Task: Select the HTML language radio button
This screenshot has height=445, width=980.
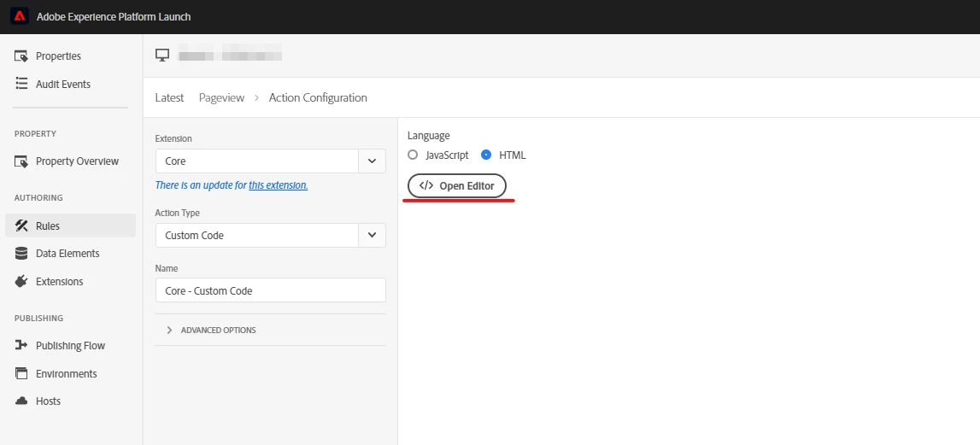Action: point(486,155)
